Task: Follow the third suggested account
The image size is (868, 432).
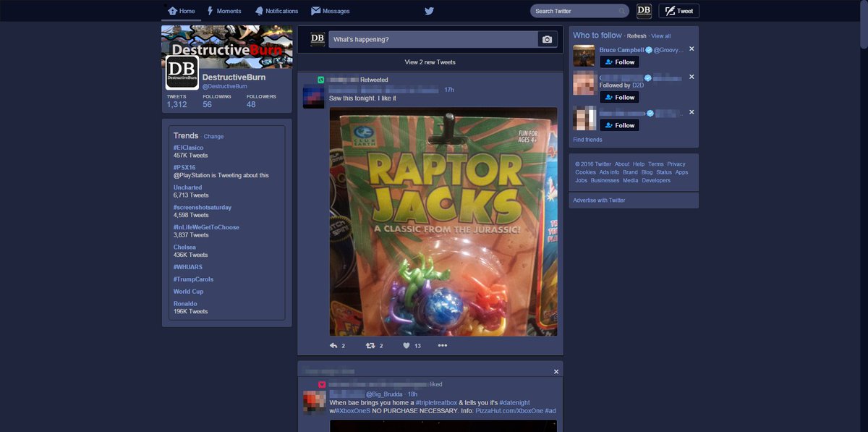Action: 619,125
